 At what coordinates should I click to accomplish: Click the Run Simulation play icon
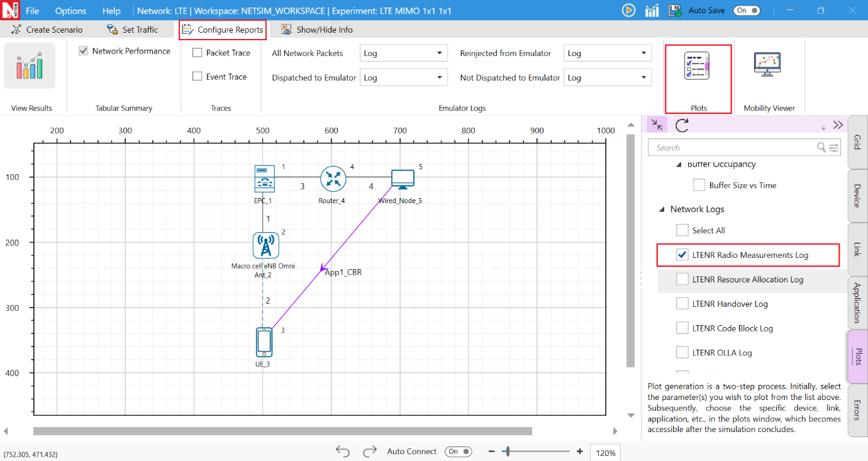coord(628,10)
